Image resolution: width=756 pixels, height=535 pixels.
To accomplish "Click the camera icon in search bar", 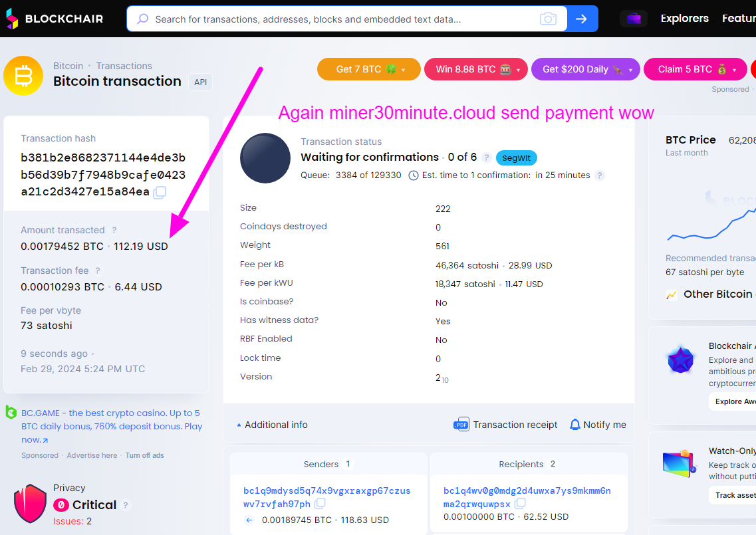I will (x=548, y=19).
